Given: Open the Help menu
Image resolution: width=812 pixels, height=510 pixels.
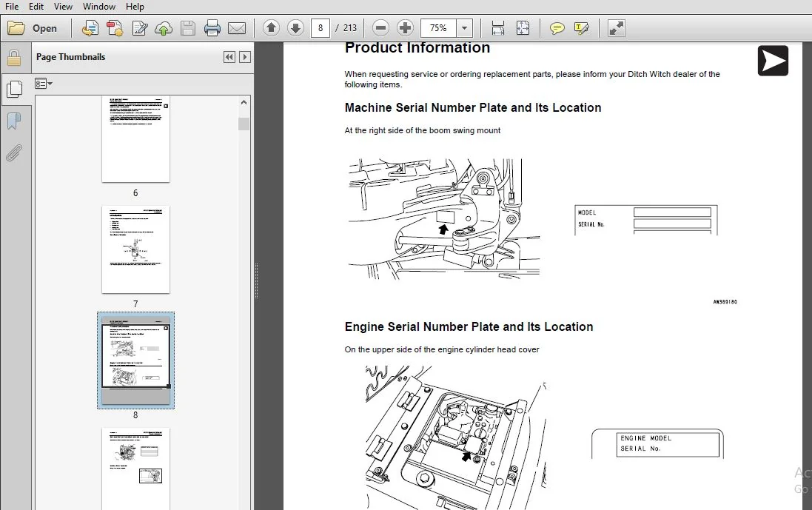Looking at the screenshot, I should (x=135, y=6).
